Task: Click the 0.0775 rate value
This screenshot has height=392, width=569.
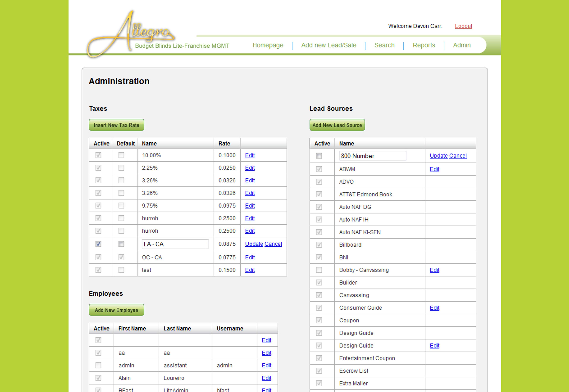Action: point(227,257)
